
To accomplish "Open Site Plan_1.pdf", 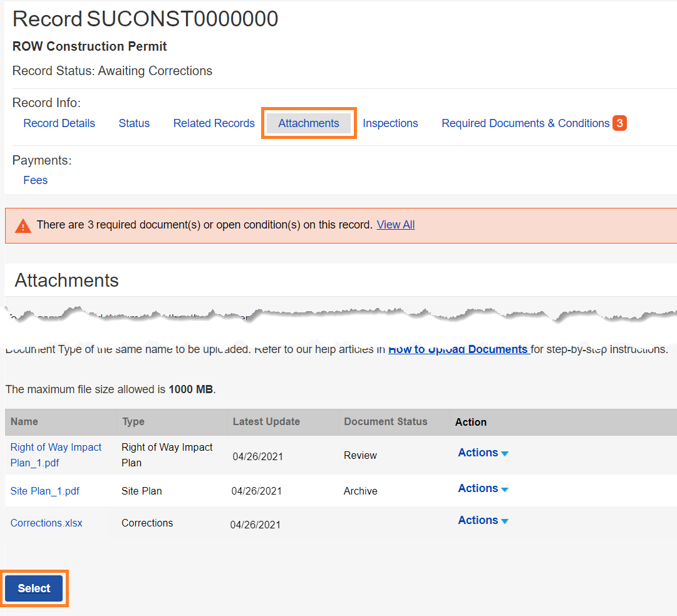I will (x=44, y=491).
